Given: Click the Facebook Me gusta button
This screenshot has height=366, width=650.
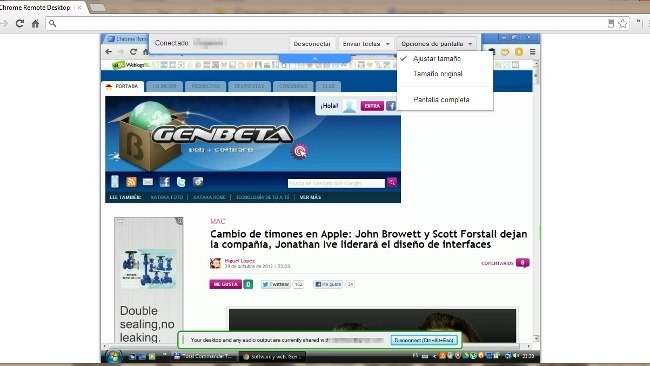Looking at the screenshot, I should pyautogui.click(x=327, y=284).
